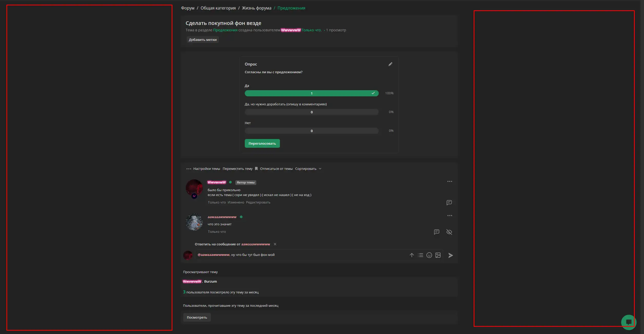Click the Переголосовать button
The height and width of the screenshot is (334, 644).
click(x=262, y=144)
